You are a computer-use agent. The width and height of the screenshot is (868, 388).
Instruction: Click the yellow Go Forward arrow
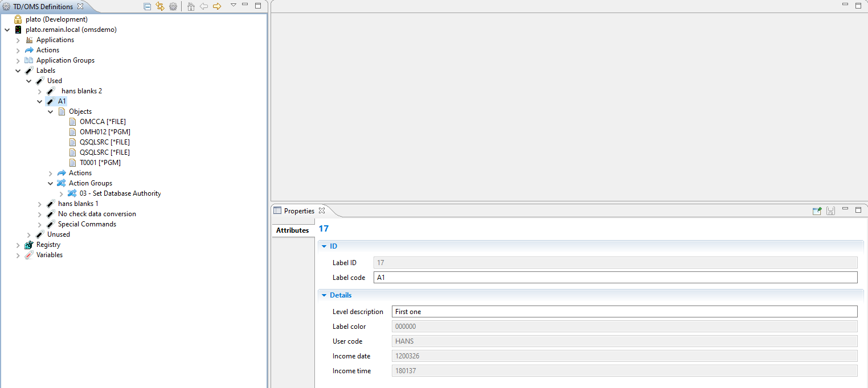217,6
